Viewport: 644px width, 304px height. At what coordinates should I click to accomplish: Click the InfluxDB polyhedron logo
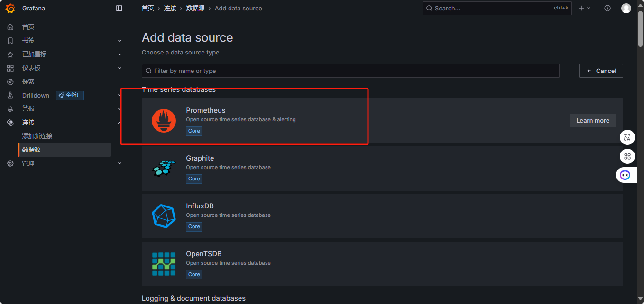[x=164, y=216]
